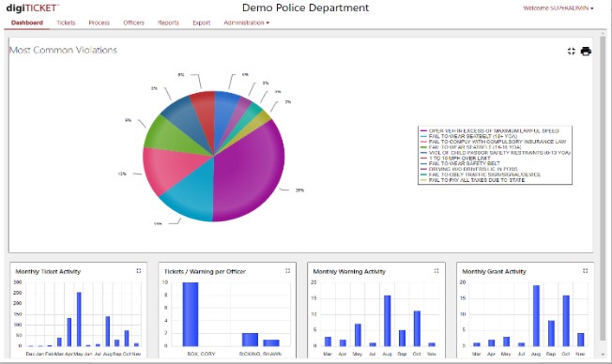Select the green 9% pie slice
Viewport: 612px width, 364px height.
click(168, 134)
